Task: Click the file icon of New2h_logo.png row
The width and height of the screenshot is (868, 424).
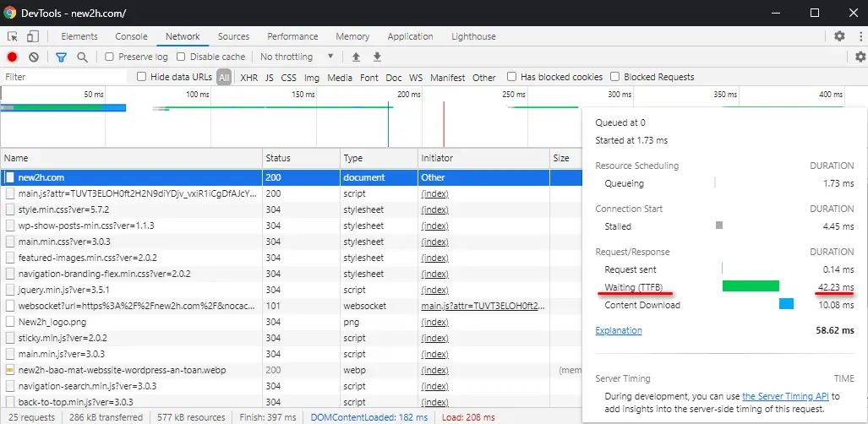Action: 10,322
